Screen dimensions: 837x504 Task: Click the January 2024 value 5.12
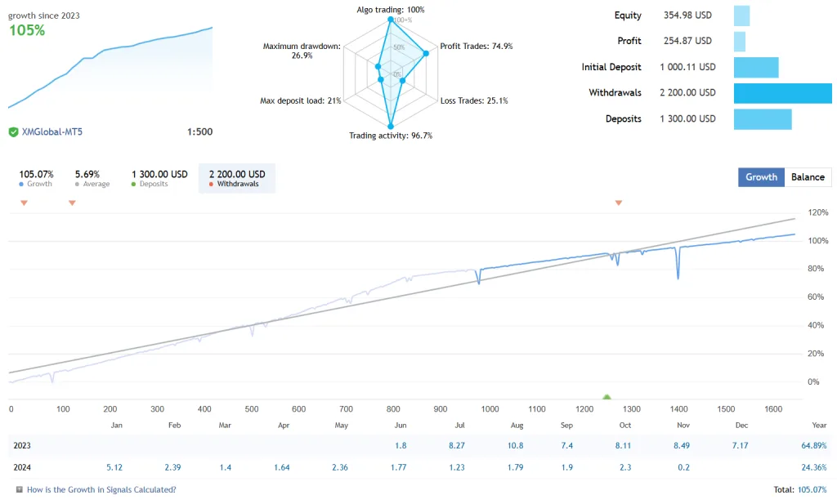[114, 468]
